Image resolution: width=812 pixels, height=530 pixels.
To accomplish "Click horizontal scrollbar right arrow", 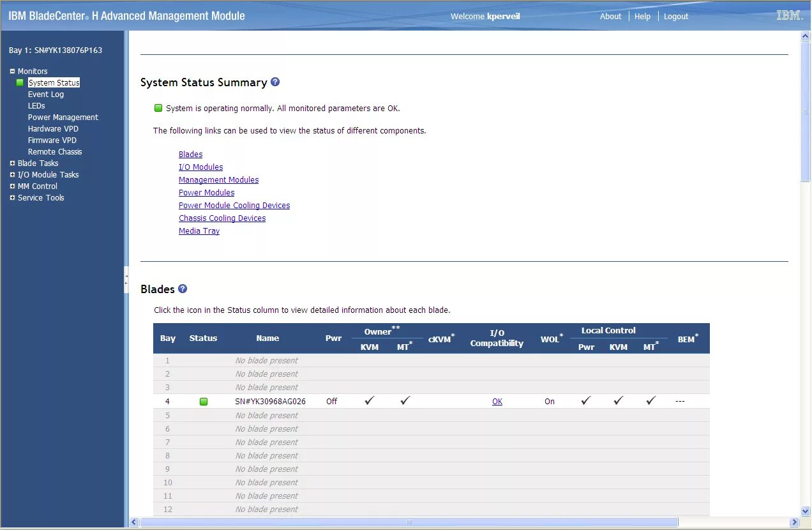I will point(795,522).
